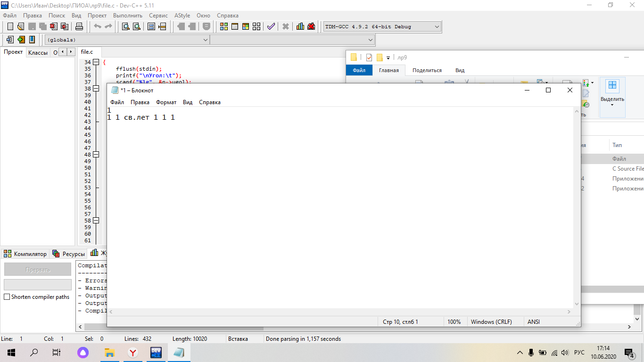Open Правка menu in Notepad
This screenshot has height=362, width=644.
140,102
